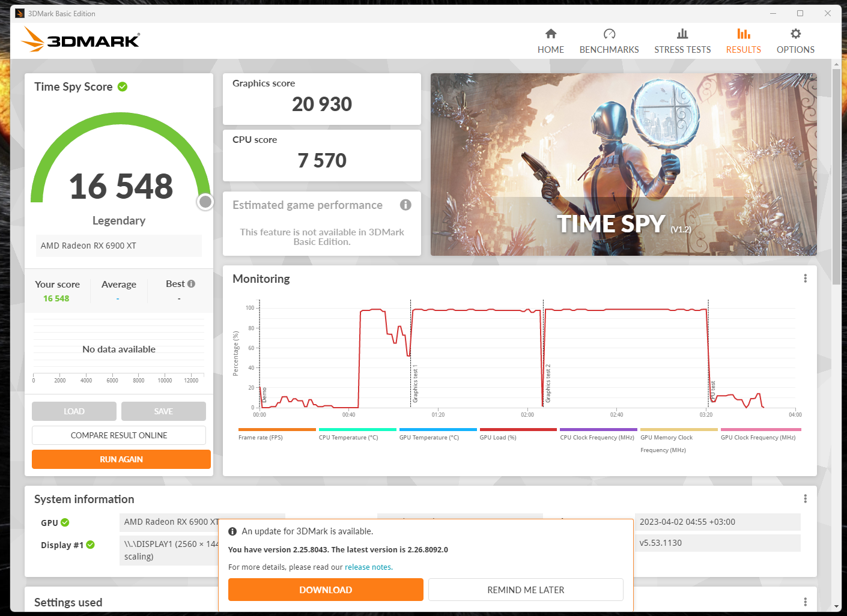Click the Graphics score value 20 930
847x616 pixels.
click(322, 104)
